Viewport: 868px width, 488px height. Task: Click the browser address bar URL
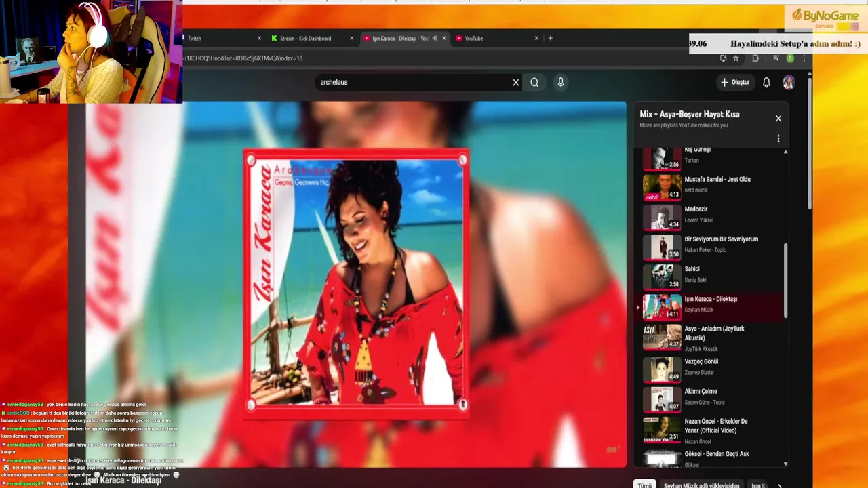[x=242, y=58]
